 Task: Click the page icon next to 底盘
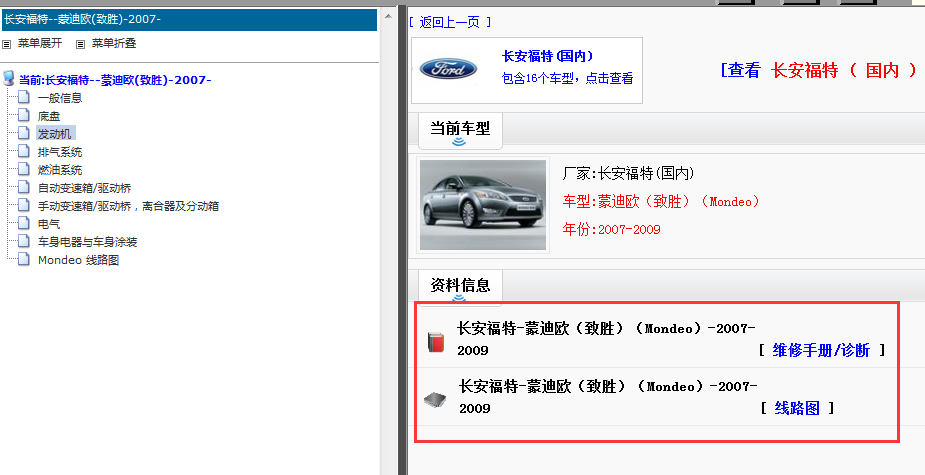[24, 115]
